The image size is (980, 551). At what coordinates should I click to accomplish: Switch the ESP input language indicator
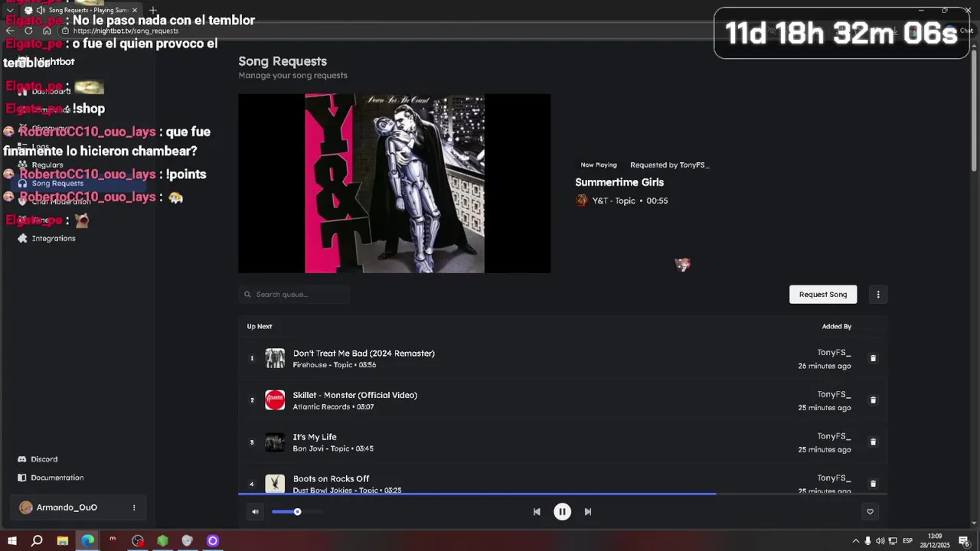pyautogui.click(x=907, y=541)
